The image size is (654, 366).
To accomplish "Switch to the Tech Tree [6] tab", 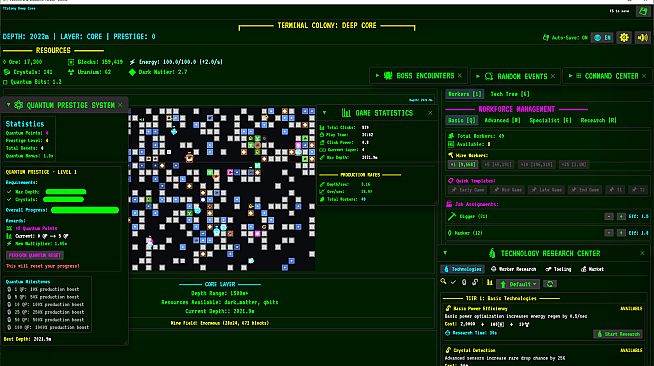I will click(510, 94).
